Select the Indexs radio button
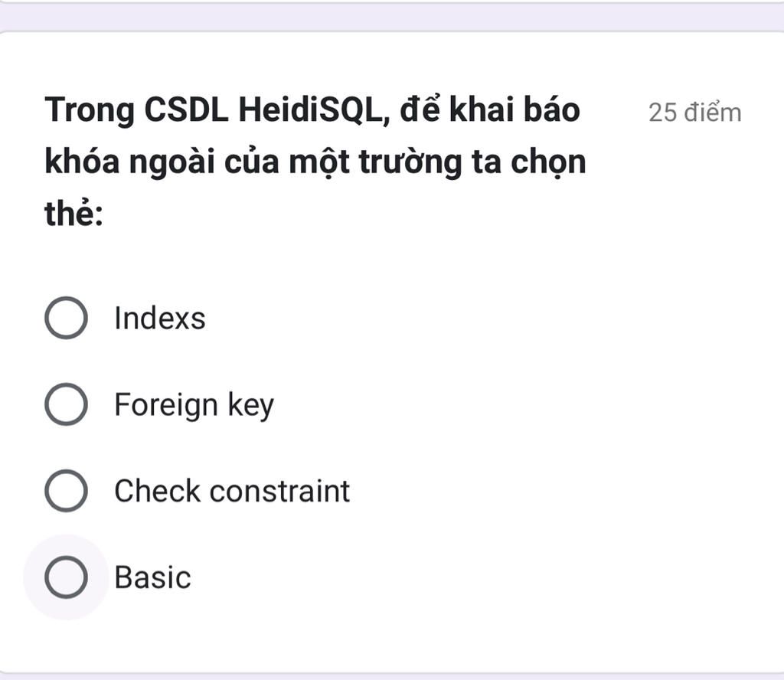The width and height of the screenshot is (784, 680). point(66,318)
